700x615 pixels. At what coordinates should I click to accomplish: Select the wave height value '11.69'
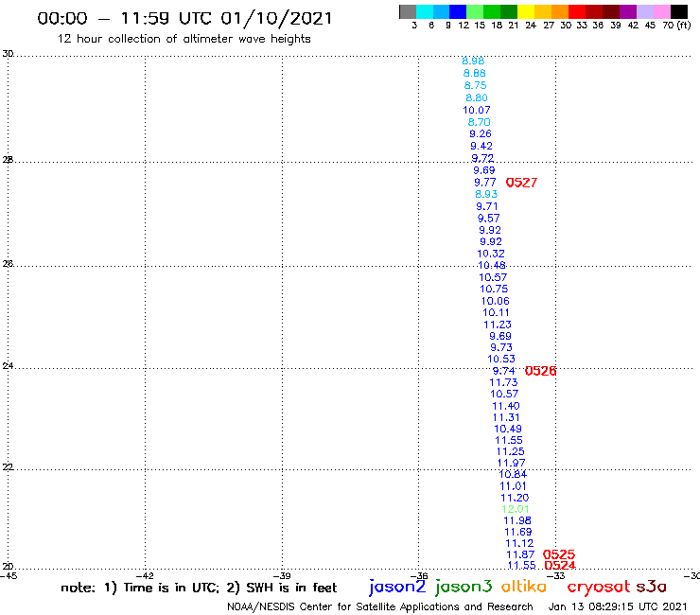[x=518, y=533]
